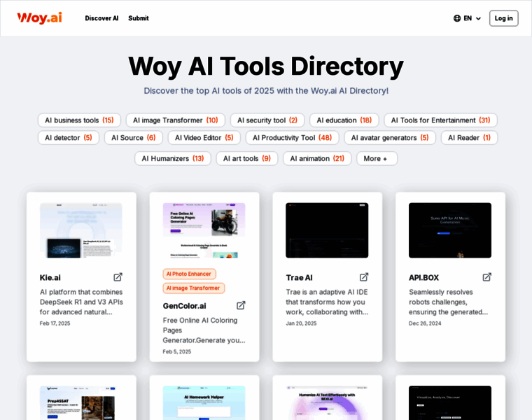Open AI Homework Helper card thumbnail
This screenshot has width=532, height=420.
(x=204, y=402)
